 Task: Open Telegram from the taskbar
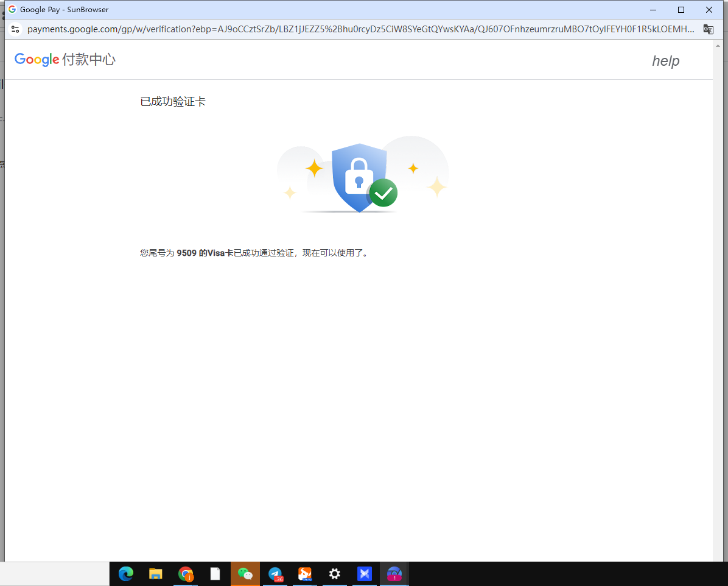click(275, 574)
